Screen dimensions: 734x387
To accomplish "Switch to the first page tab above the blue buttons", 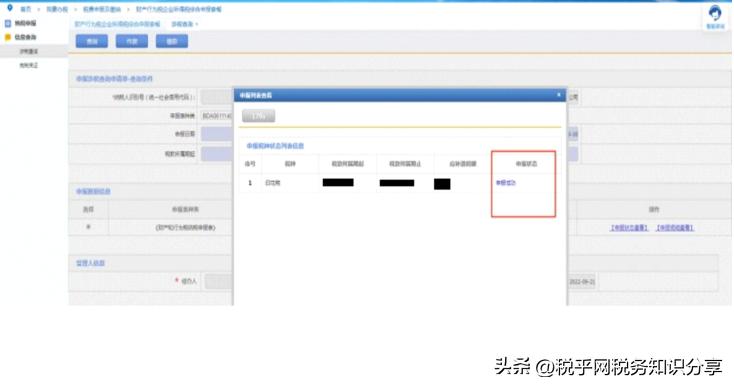I will coord(117,24).
